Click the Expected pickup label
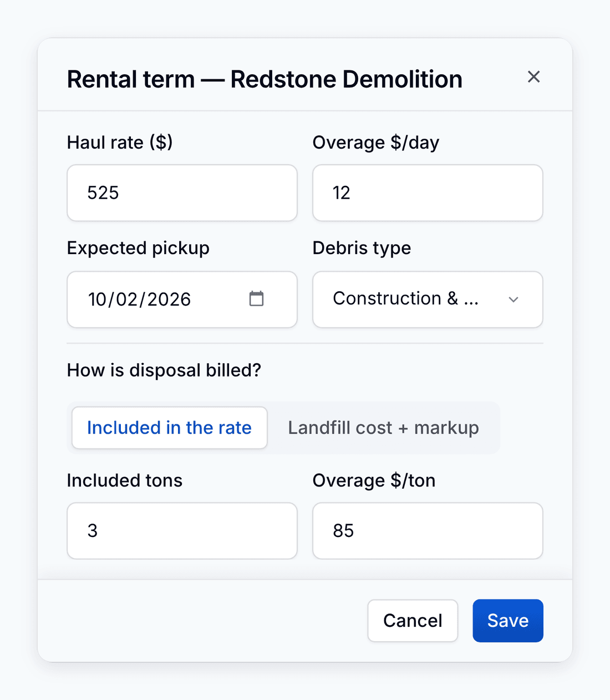This screenshot has width=610, height=700. [138, 248]
